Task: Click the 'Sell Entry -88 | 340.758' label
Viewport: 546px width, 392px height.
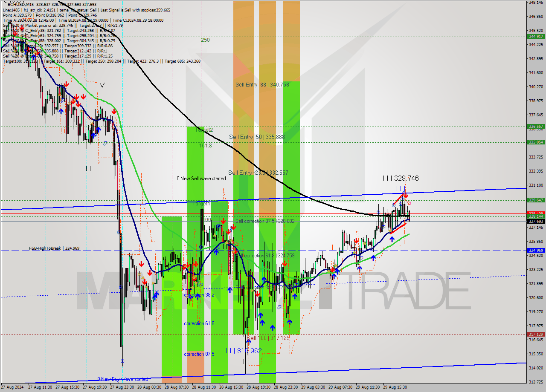Action: tap(262, 84)
